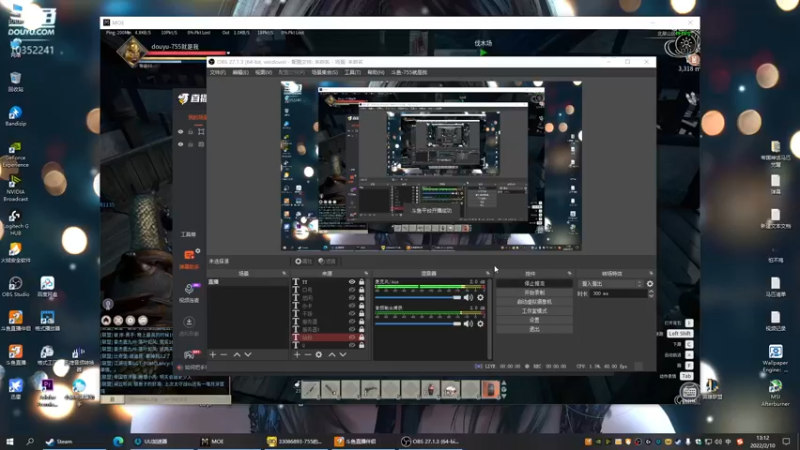Toggle lock on the last source row
The width and height of the screenshot is (800, 450).
361,345
